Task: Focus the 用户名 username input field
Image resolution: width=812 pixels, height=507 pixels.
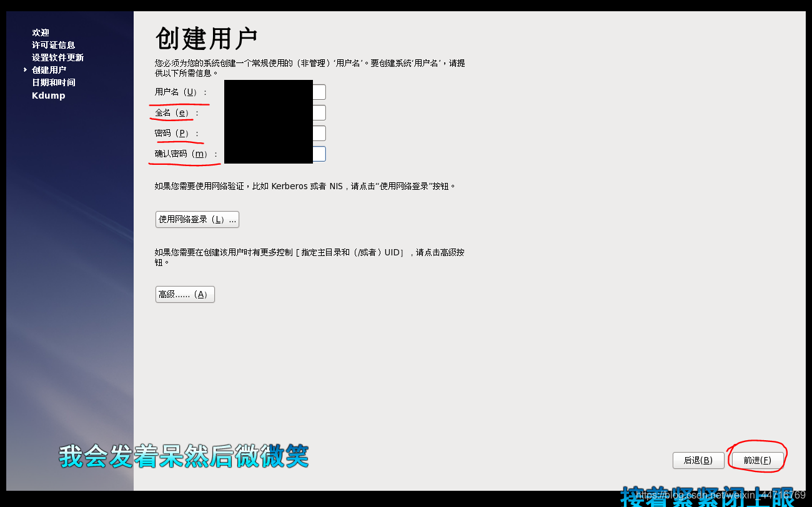Action: tap(275, 92)
